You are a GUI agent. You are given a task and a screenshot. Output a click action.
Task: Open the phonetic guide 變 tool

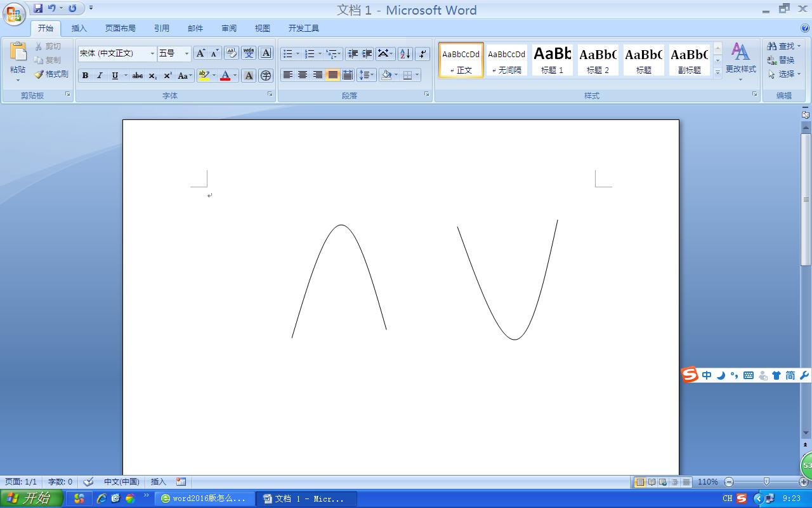click(x=249, y=53)
